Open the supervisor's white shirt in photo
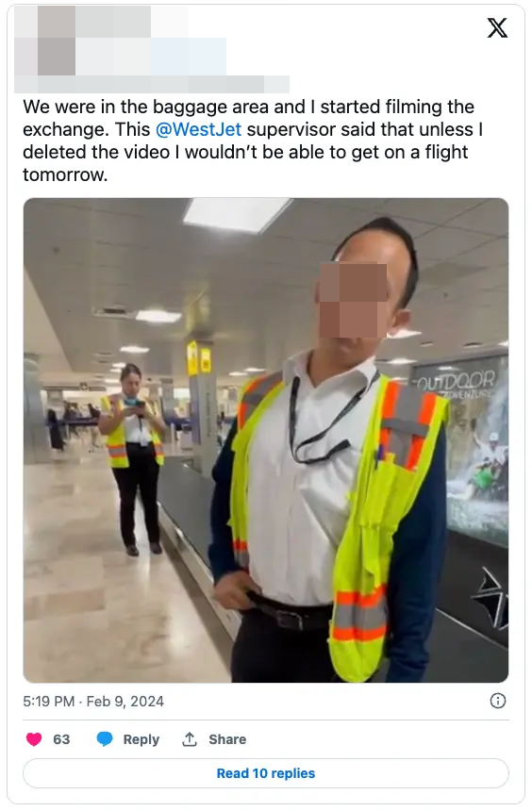This screenshot has width=532, height=811. [x=306, y=481]
